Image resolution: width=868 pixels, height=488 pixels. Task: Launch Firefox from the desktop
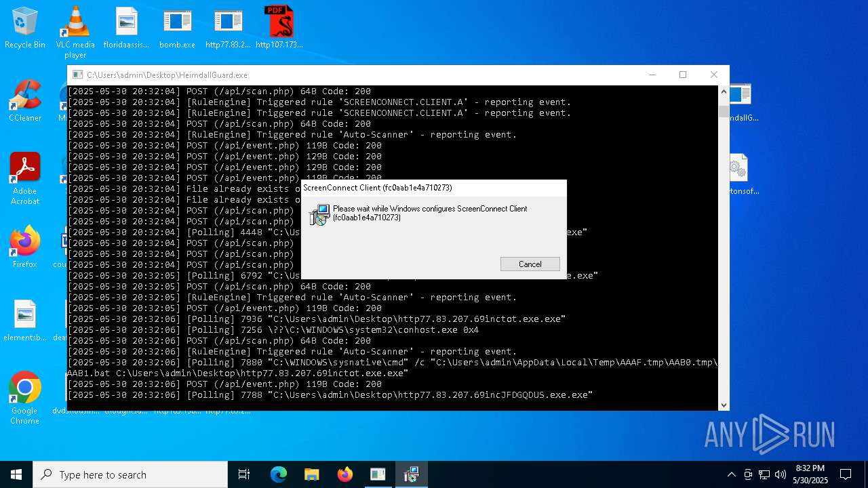[25, 248]
